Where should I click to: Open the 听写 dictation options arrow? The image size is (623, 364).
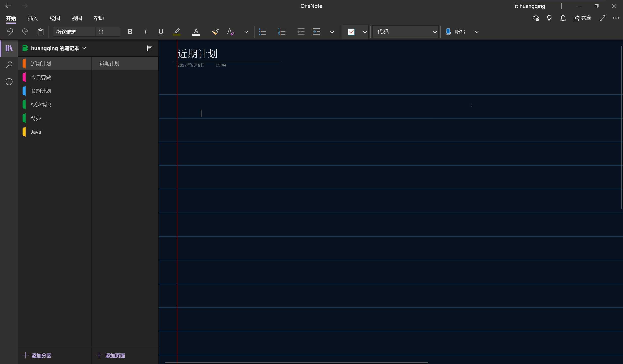pyautogui.click(x=476, y=32)
